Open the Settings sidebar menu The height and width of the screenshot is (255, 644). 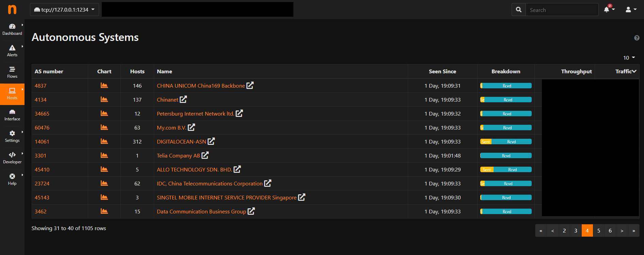pyautogui.click(x=12, y=137)
